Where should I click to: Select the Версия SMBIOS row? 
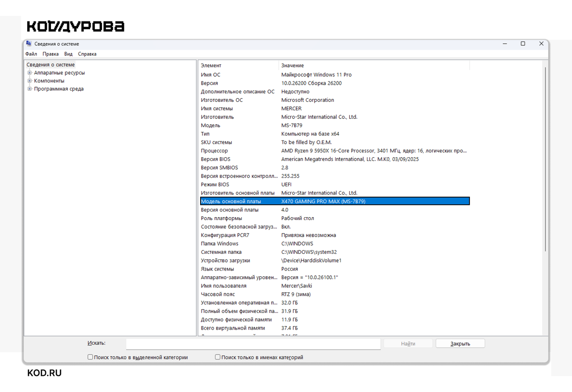[x=334, y=168]
